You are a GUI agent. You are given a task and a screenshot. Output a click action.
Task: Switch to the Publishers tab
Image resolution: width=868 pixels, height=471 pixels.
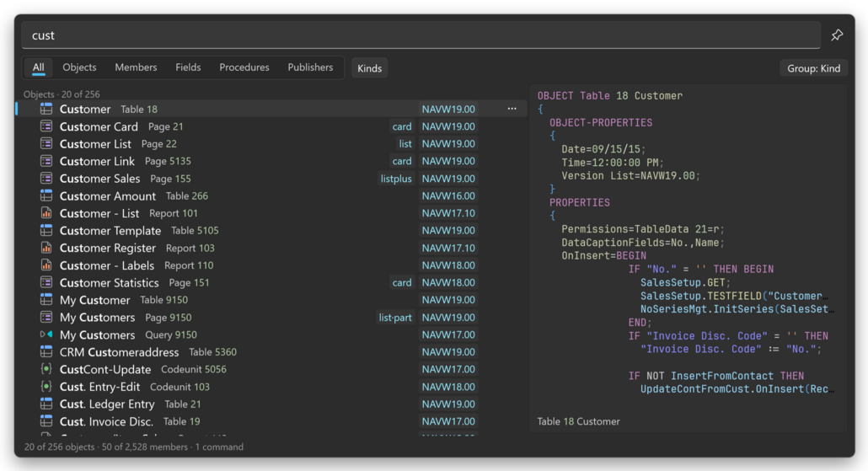coord(310,67)
